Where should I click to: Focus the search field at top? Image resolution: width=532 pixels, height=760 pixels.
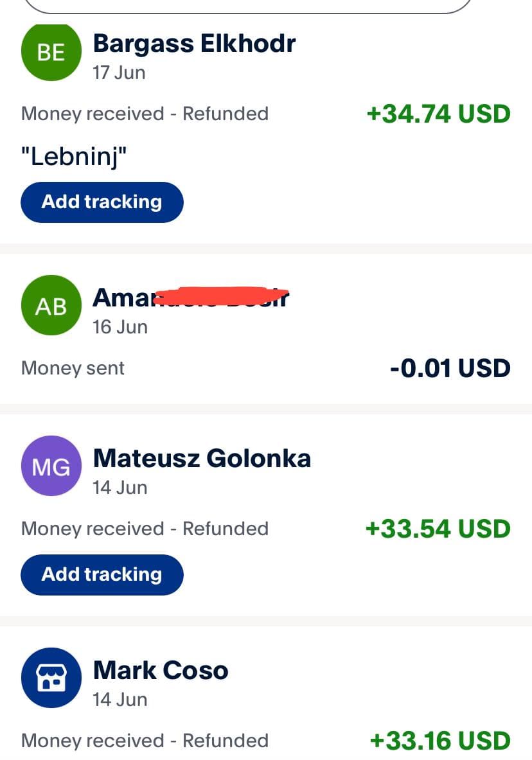click(x=247, y=6)
